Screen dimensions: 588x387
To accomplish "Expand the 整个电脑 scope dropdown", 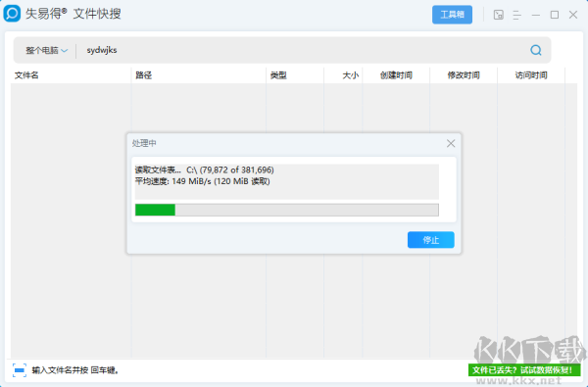I will coord(46,50).
